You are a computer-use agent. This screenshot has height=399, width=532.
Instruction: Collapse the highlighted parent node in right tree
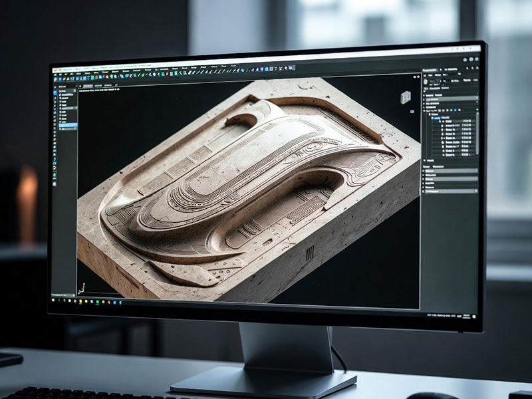433,118
